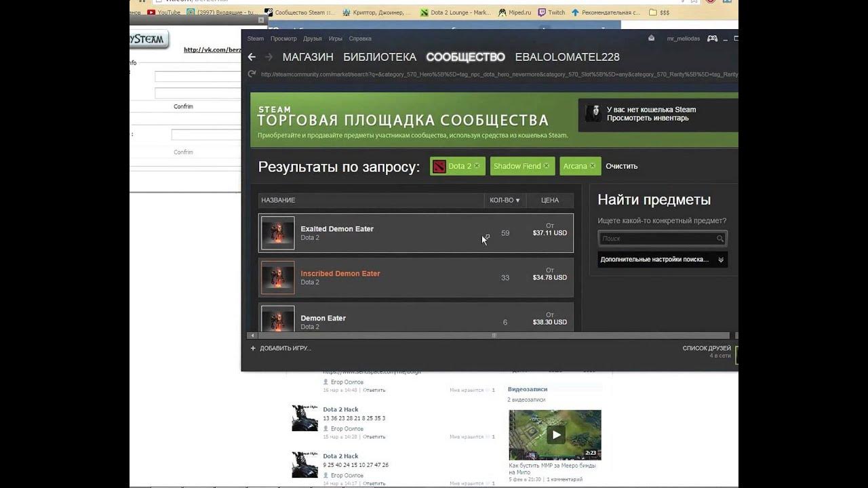The height and width of the screenshot is (488, 868).
Task: Remove the Shadow Fiend filter tag
Action: pyautogui.click(x=547, y=166)
